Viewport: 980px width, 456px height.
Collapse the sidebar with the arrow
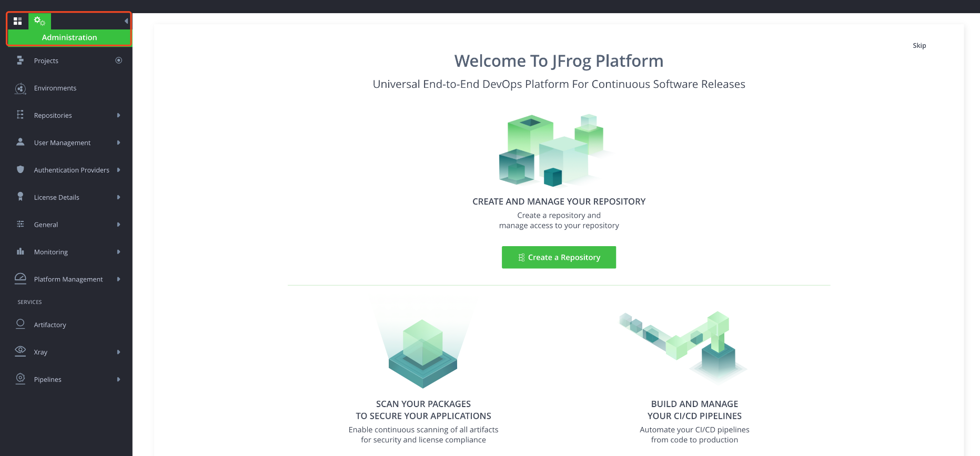click(126, 21)
